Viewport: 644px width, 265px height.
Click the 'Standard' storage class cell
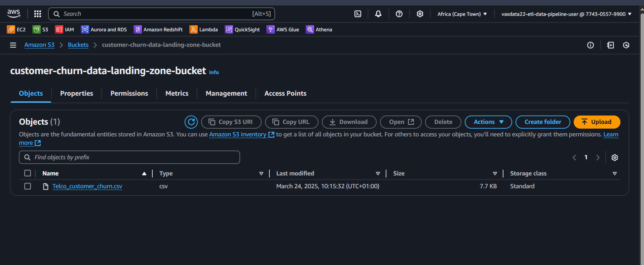[522, 186]
